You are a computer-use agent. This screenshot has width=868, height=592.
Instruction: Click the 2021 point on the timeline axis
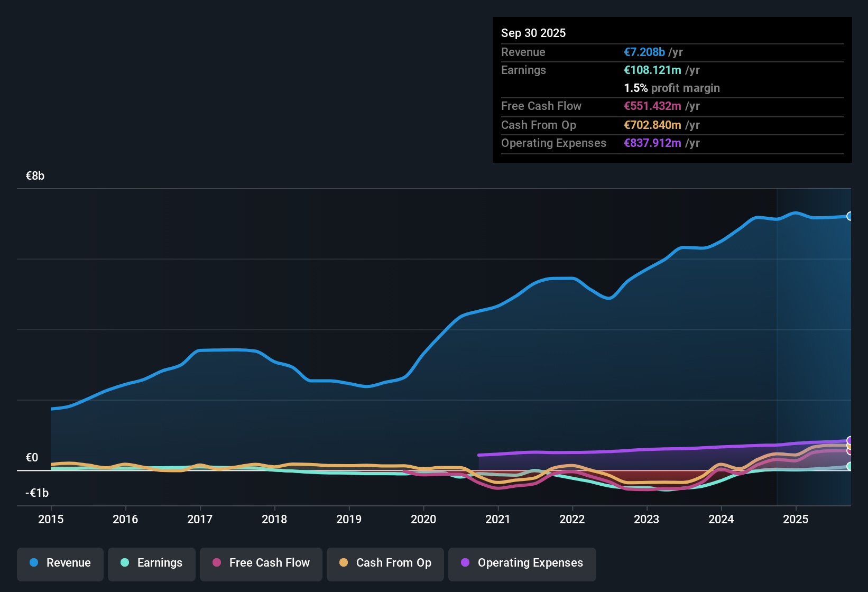497,520
